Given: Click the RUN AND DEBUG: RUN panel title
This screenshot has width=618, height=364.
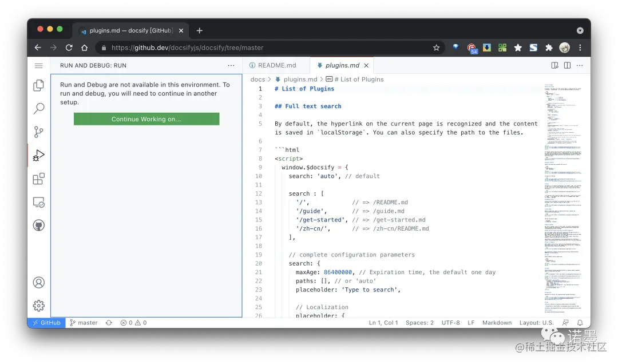Looking at the screenshot, I should coord(93,65).
